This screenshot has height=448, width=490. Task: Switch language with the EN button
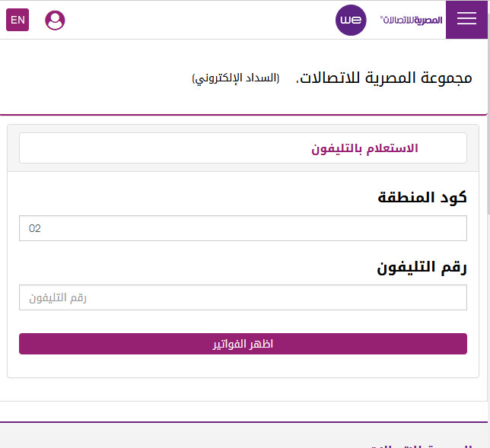pyautogui.click(x=17, y=20)
